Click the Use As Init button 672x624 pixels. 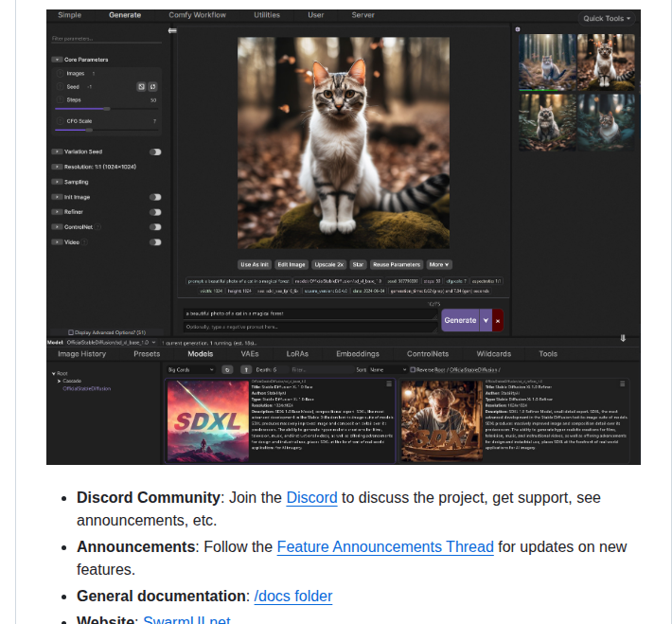click(x=255, y=264)
